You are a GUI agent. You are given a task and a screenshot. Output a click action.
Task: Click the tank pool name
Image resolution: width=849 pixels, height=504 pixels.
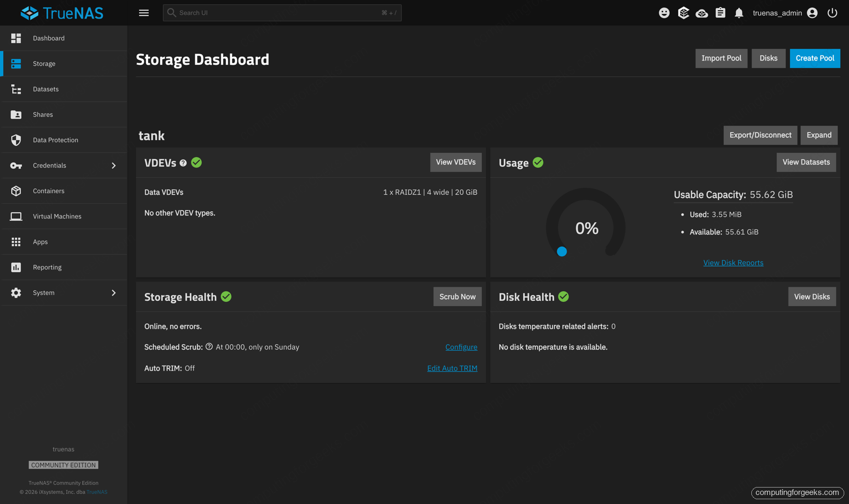pyautogui.click(x=152, y=136)
